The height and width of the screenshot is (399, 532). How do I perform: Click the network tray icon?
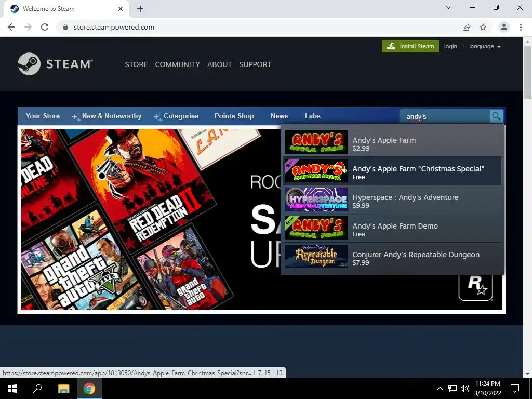click(453, 389)
